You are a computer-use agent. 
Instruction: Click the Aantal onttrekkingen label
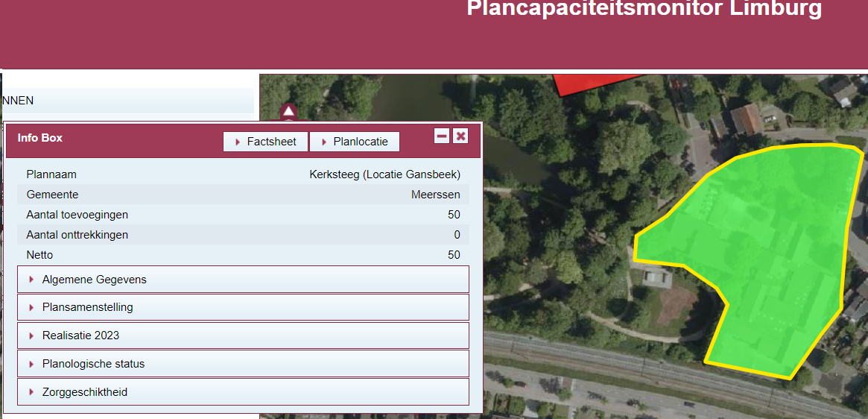click(x=77, y=235)
